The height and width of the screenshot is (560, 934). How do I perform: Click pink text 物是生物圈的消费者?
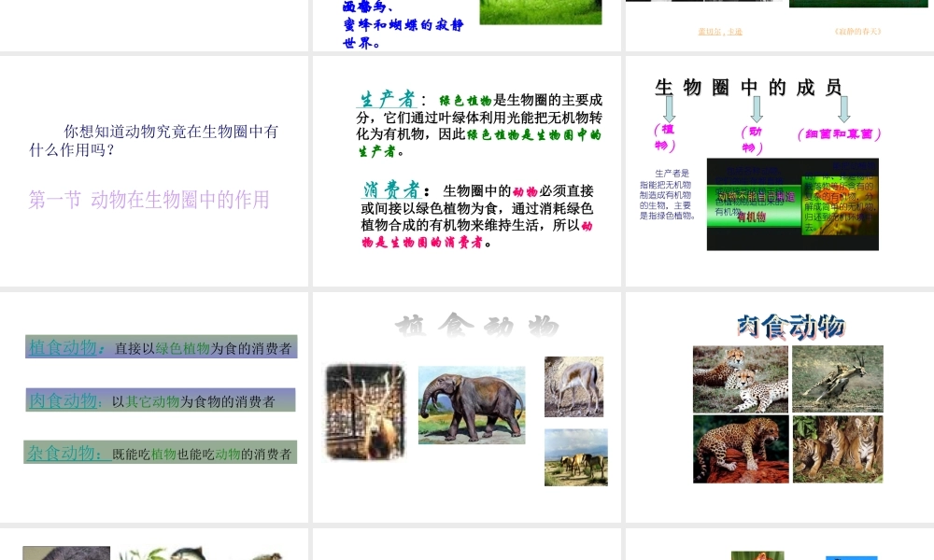[x=422, y=243]
